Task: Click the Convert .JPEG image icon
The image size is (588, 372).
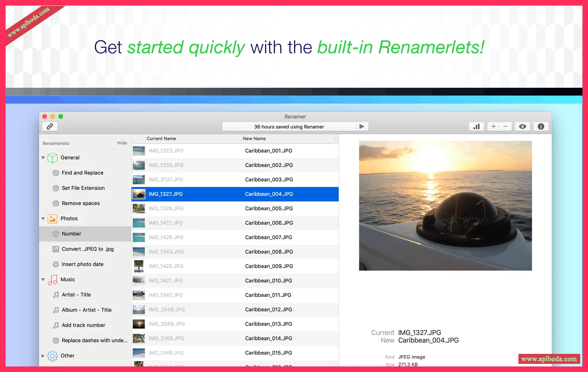Action: tap(56, 249)
